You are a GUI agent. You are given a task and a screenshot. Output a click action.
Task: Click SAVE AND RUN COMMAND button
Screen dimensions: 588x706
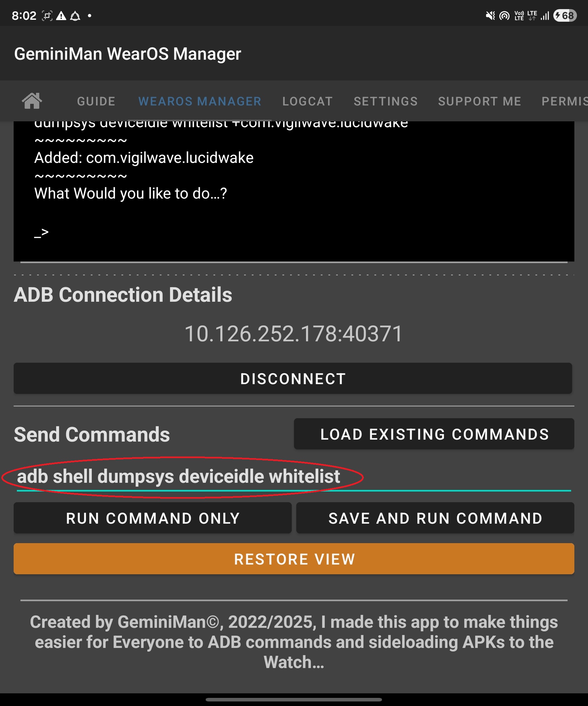tap(435, 518)
